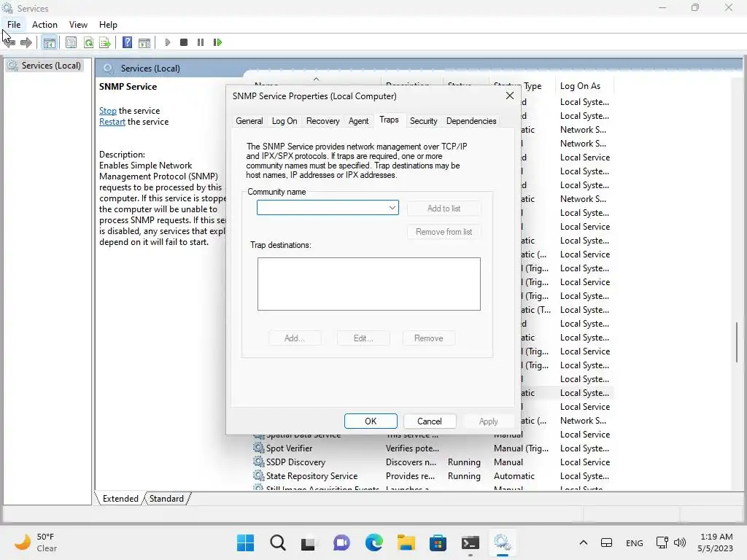
Task: Open the File menu
Action: click(14, 25)
